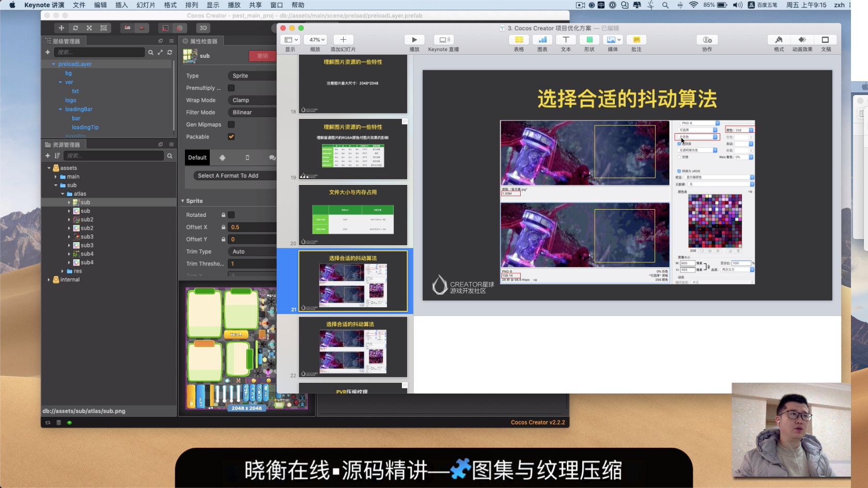Open the Keynote Format inspector
This screenshot has height=488, width=868.
(779, 40)
